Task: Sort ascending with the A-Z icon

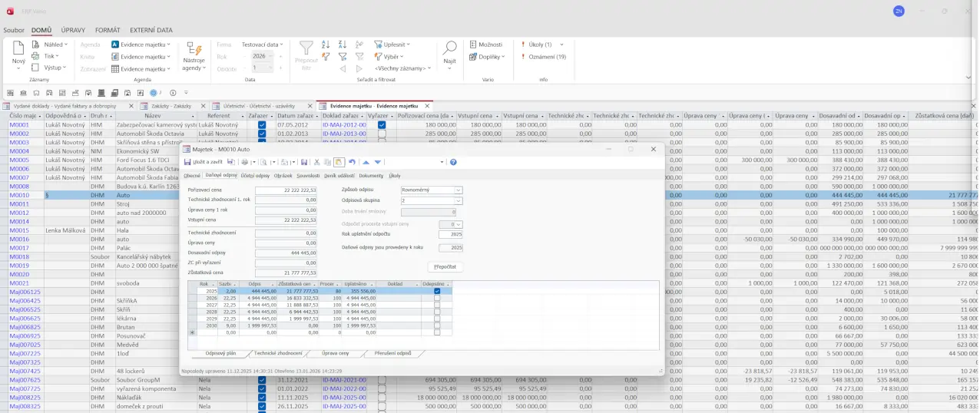Action: (x=326, y=45)
